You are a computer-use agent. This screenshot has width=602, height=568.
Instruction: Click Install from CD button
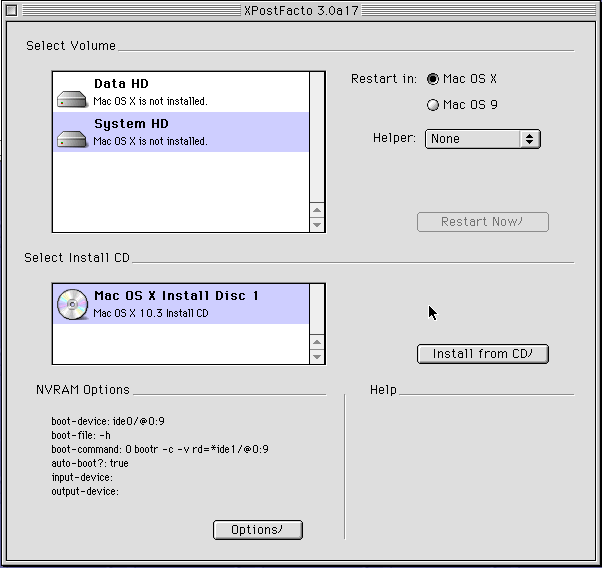tap(483, 354)
